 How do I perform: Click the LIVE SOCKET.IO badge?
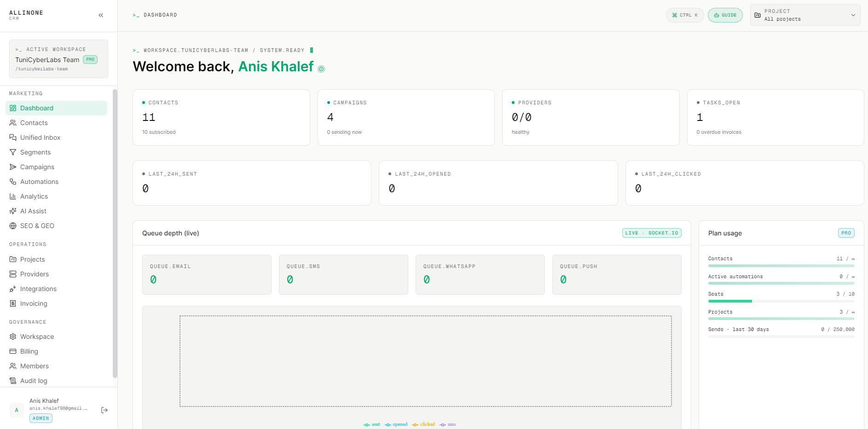(652, 233)
